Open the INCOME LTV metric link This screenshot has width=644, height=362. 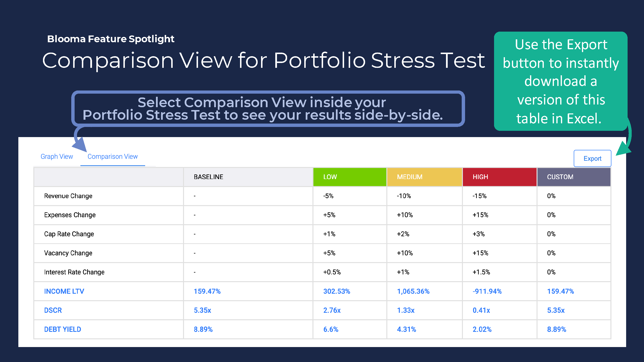pyautogui.click(x=64, y=291)
